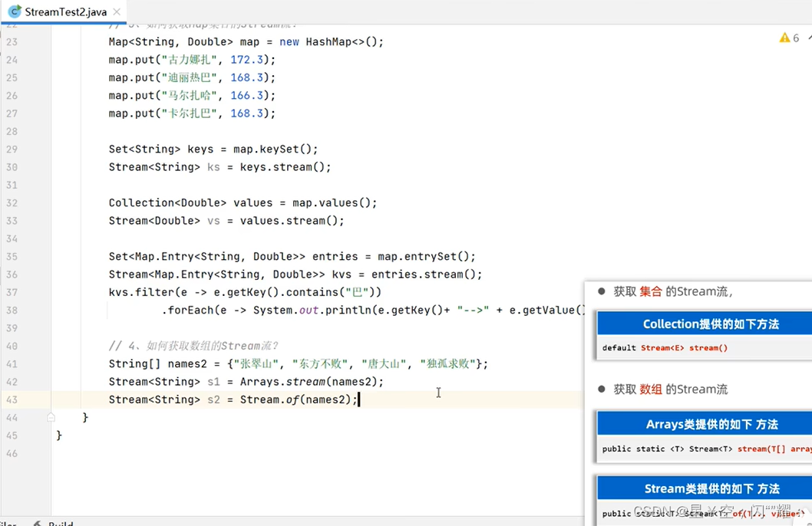Image resolution: width=812 pixels, height=526 pixels.
Task: Click the folding marker beside the closing brace
Action: [50, 417]
